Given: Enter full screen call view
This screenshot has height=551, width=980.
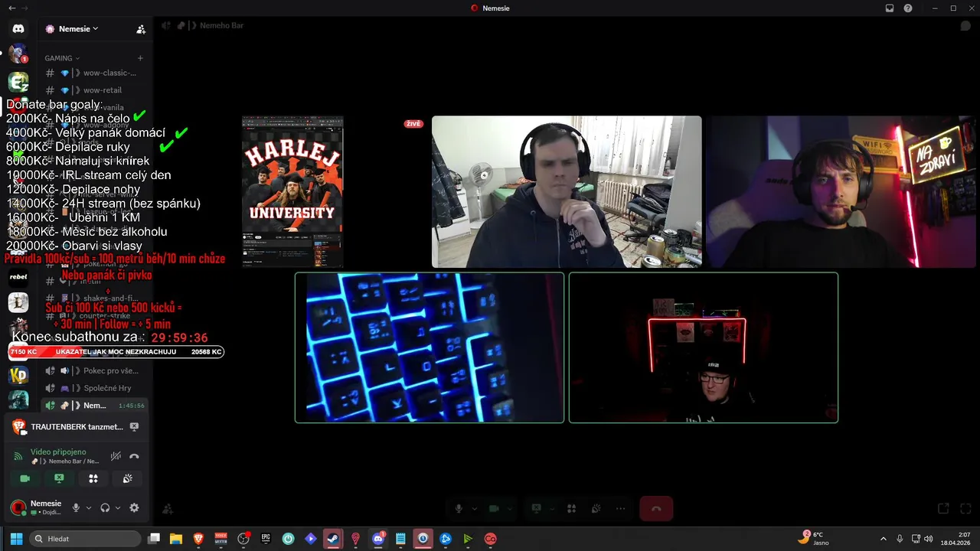Looking at the screenshot, I should pos(965,508).
